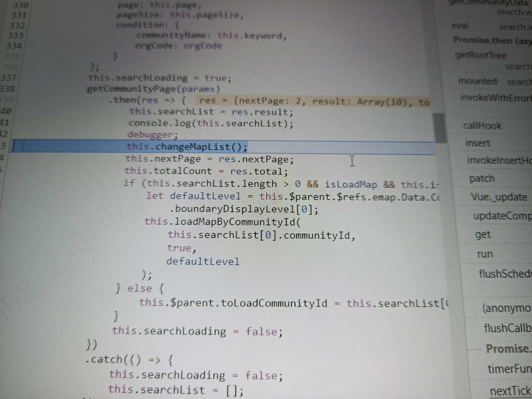Select the getRootTree call stack frame
The height and width of the screenshot is (399, 532).
(480, 56)
